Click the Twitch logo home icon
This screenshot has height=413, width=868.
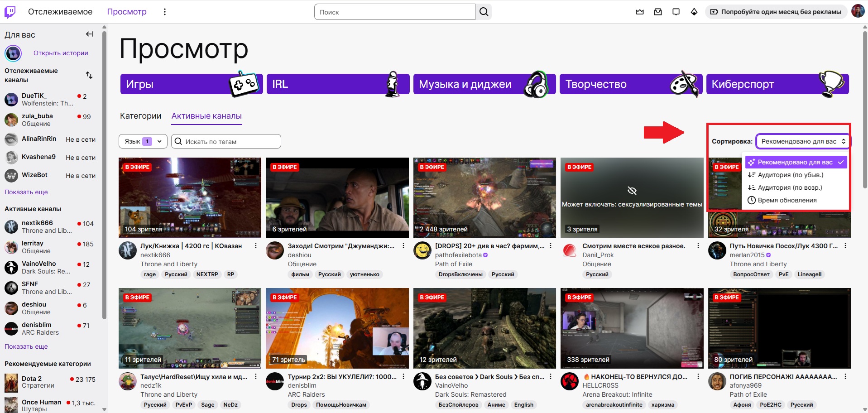pos(10,12)
